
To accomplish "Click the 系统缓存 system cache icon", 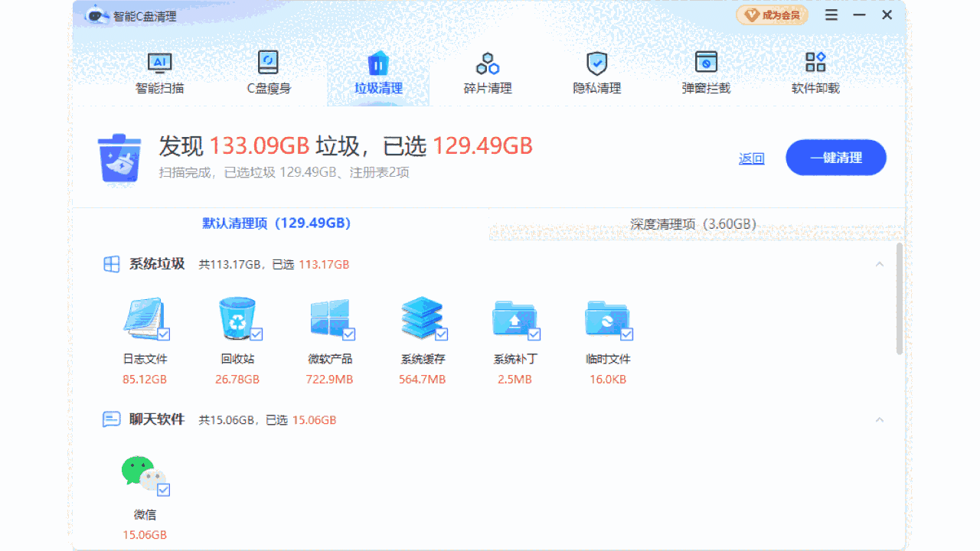I will pos(422,318).
